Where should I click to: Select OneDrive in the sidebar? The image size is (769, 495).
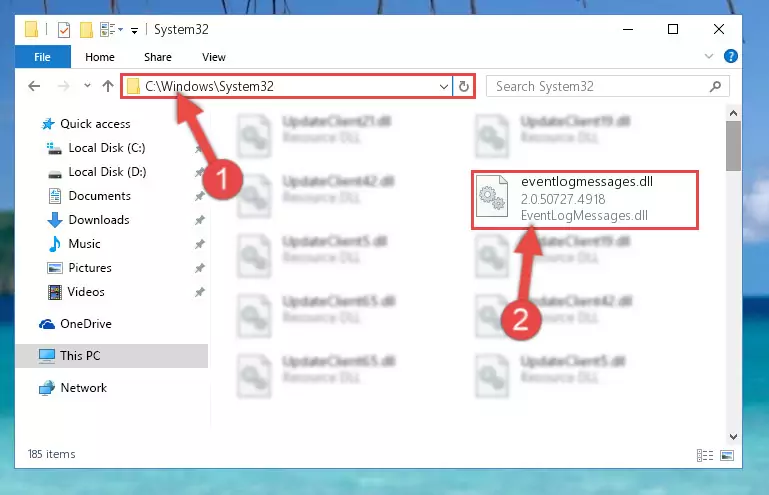pos(86,324)
